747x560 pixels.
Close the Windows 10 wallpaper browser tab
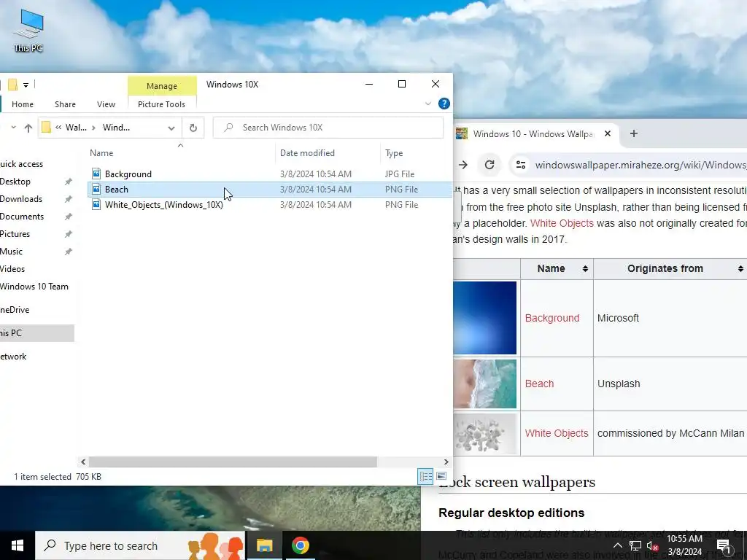[608, 134]
